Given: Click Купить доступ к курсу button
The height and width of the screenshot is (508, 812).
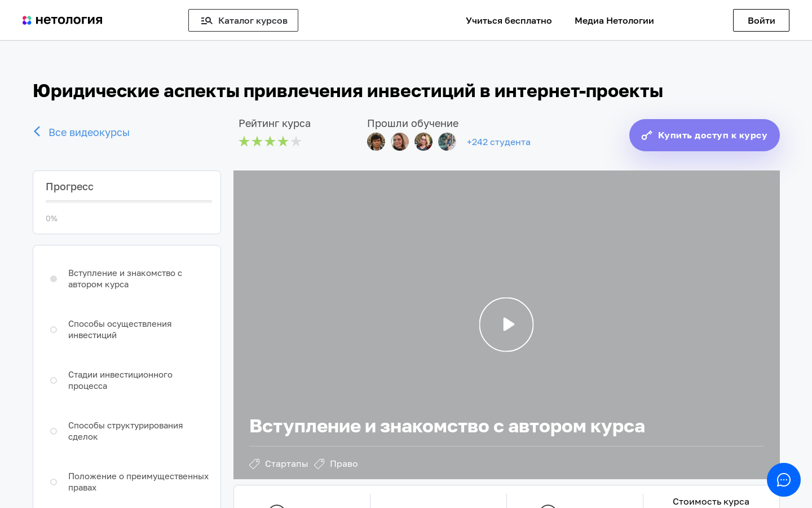Looking at the screenshot, I should [x=704, y=135].
